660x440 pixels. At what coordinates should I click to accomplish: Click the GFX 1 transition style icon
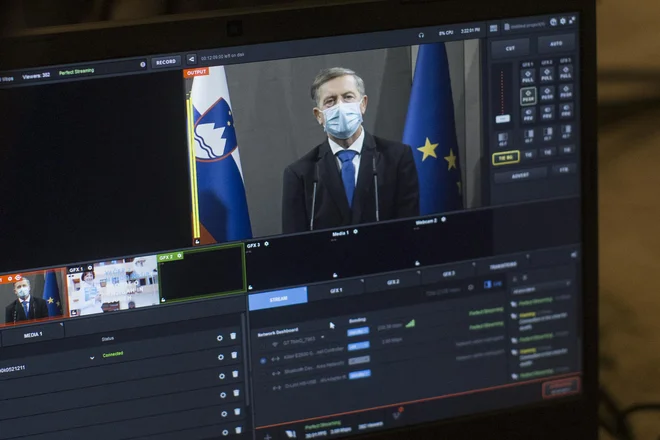click(529, 135)
